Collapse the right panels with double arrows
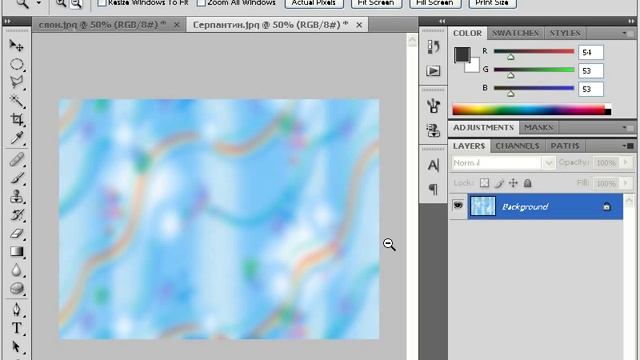This screenshot has height=360, width=640. 631,21
